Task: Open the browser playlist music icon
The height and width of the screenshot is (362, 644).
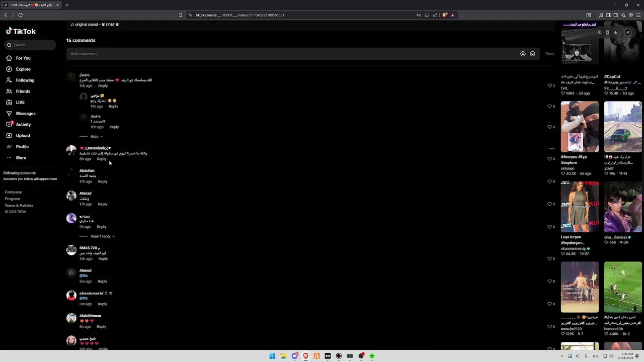Action: click(x=600, y=15)
